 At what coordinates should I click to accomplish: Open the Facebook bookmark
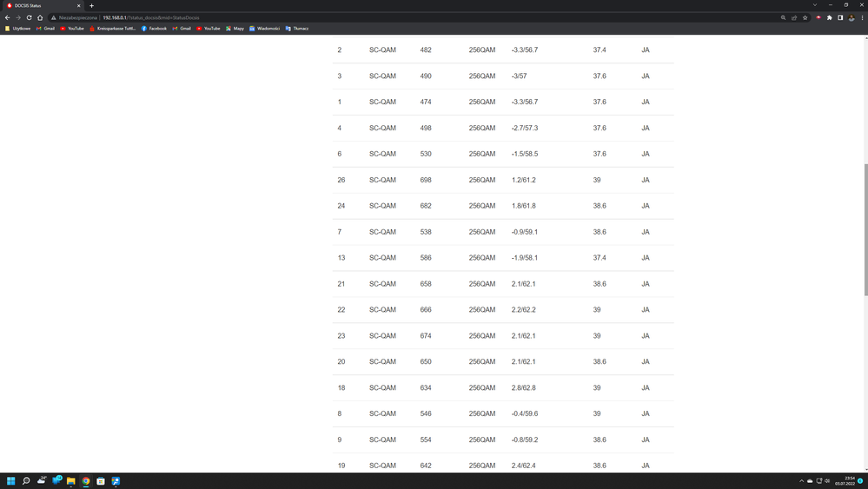pyautogui.click(x=154, y=28)
